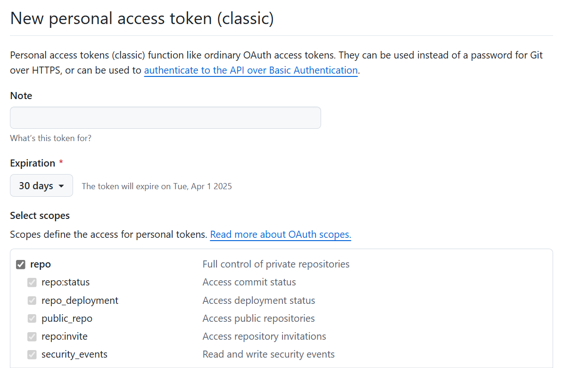This screenshot has height=368, width=588.
Task: Click the bold repo scope label text
Action: 41,264
